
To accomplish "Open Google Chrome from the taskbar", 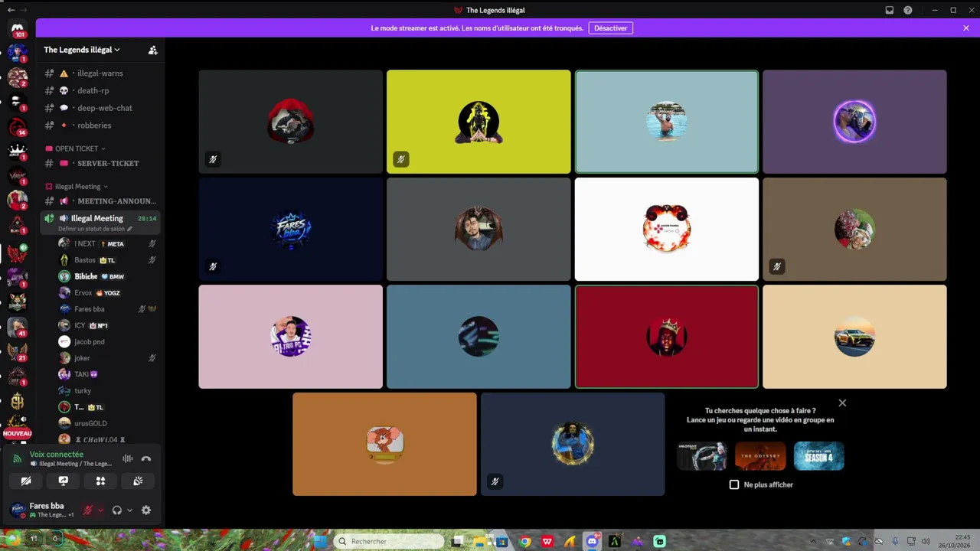I will pos(524,541).
